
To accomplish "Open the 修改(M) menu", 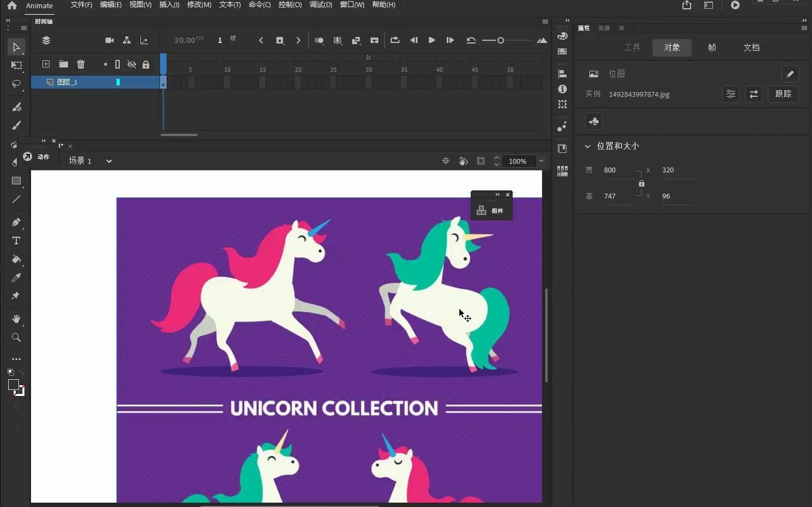I will pos(199,5).
